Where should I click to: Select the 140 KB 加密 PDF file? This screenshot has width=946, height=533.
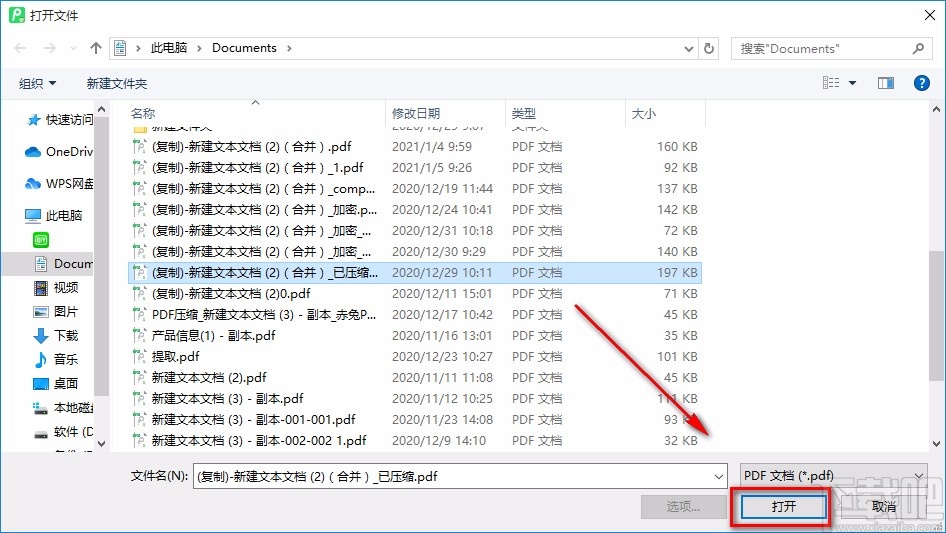[415, 252]
